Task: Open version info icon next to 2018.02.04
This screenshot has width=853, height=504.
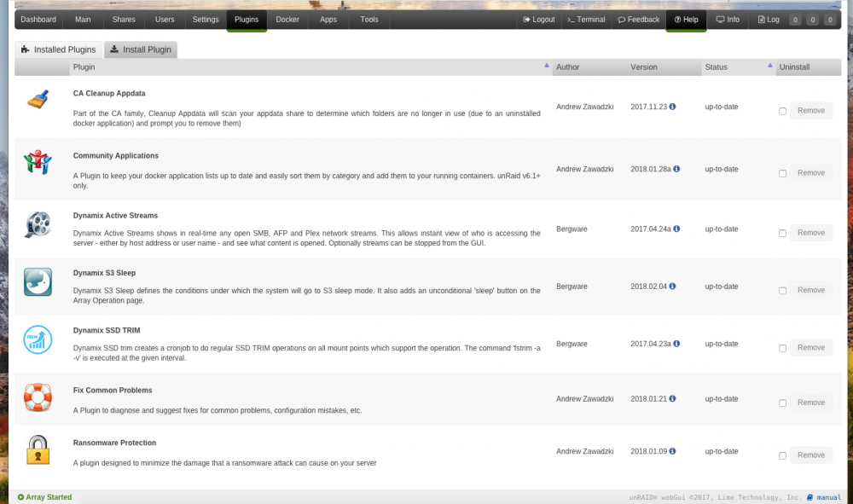Action: click(x=672, y=286)
